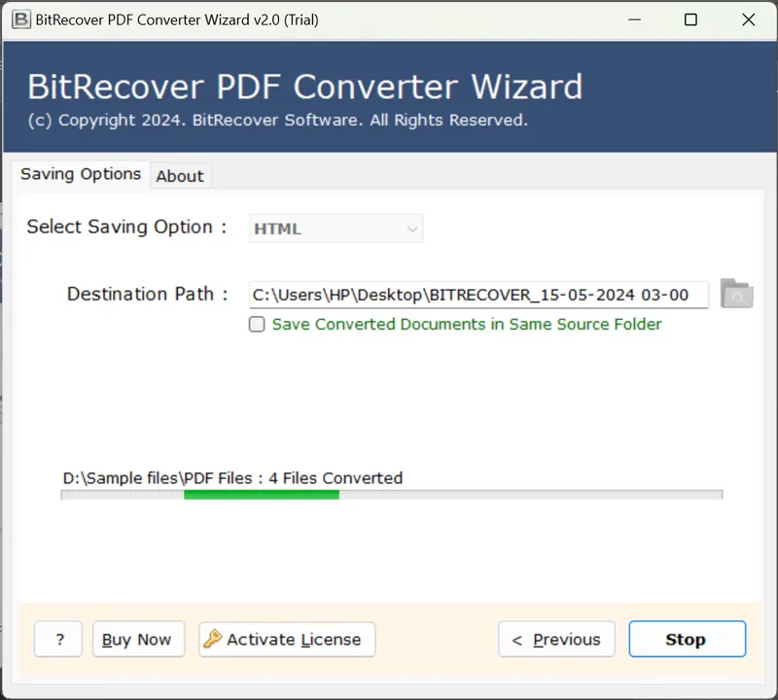This screenshot has width=778, height=700.
Task: Stop the conversion process
Action: [x=687, y=639]
